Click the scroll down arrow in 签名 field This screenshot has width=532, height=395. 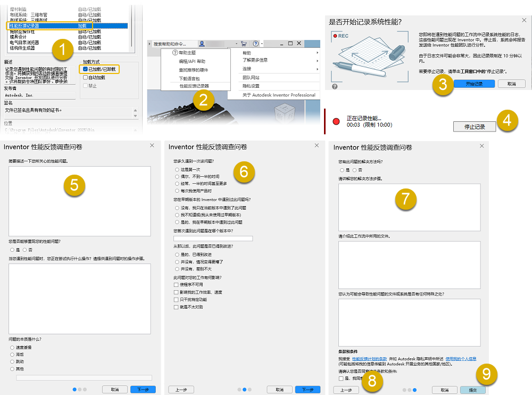click(135, 116)
